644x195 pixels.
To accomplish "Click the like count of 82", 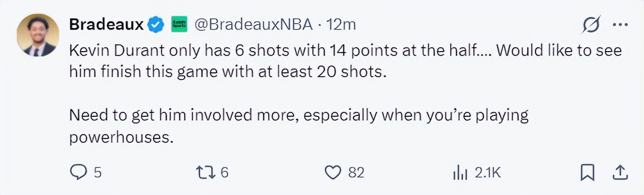I will [x=356, y=172].
